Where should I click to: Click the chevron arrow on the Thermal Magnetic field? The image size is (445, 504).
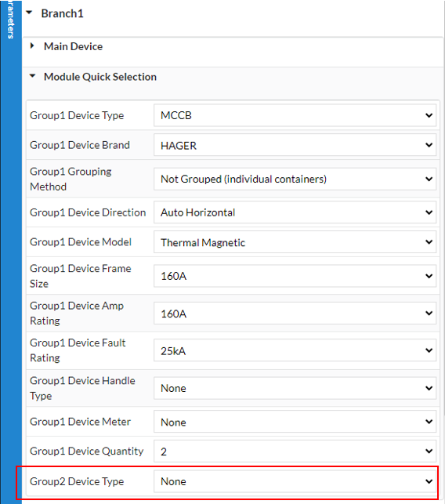point(429,241)
